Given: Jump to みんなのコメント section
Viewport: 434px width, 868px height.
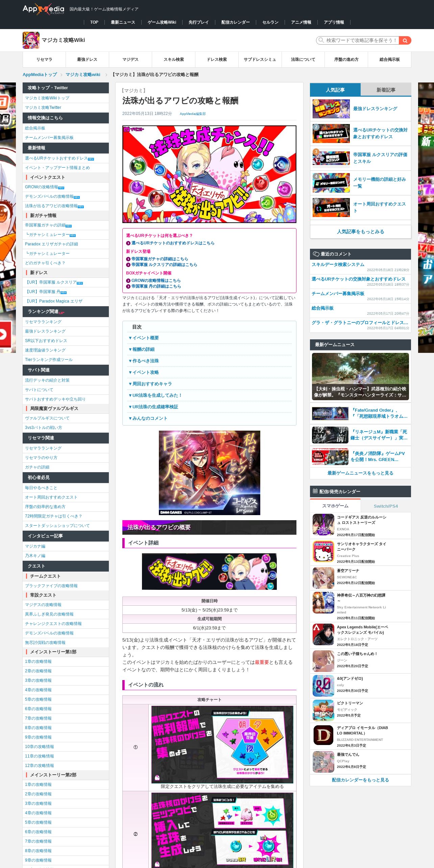Looking at the screenshot, I should [148, 418].
